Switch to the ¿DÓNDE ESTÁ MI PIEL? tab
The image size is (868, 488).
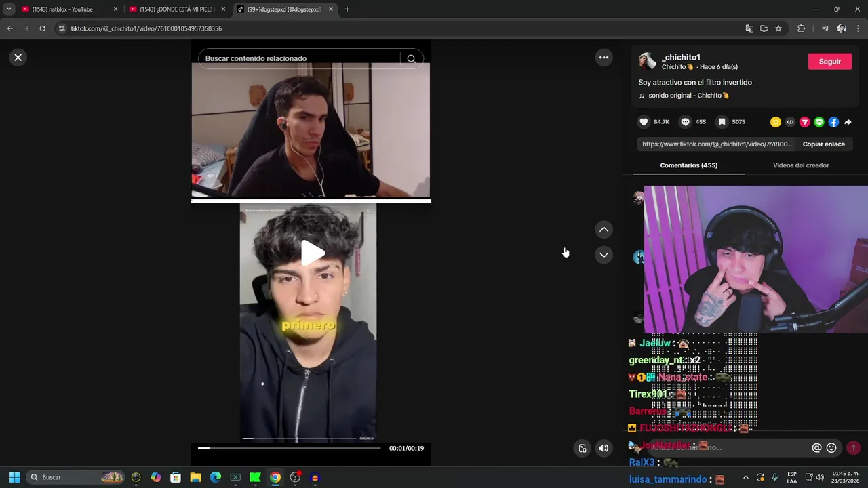pyautogui.click(x=176, y=9)
